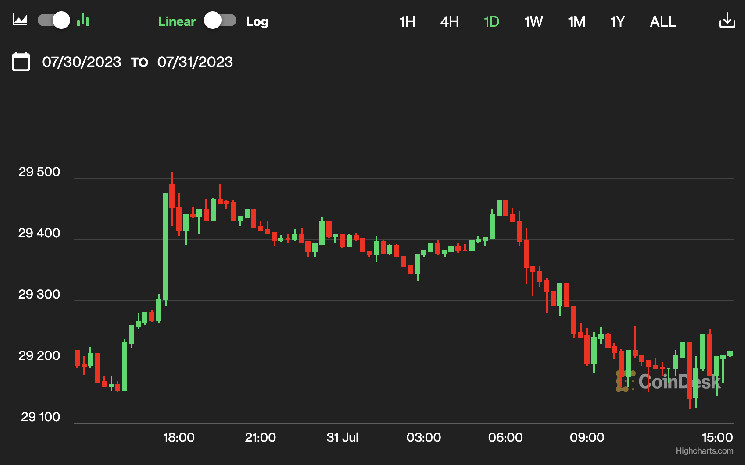Select the Log scale label

pyautogui.click(x=257, y=21)
